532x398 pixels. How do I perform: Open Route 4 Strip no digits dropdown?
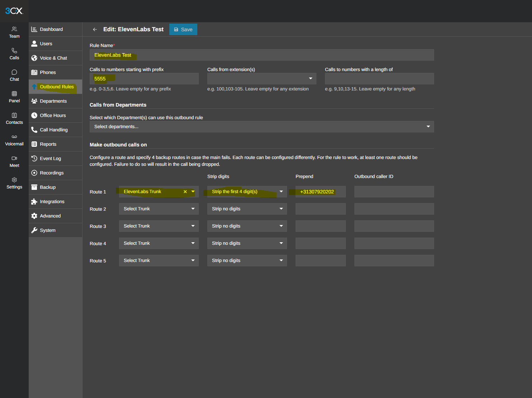click(247, 243)
